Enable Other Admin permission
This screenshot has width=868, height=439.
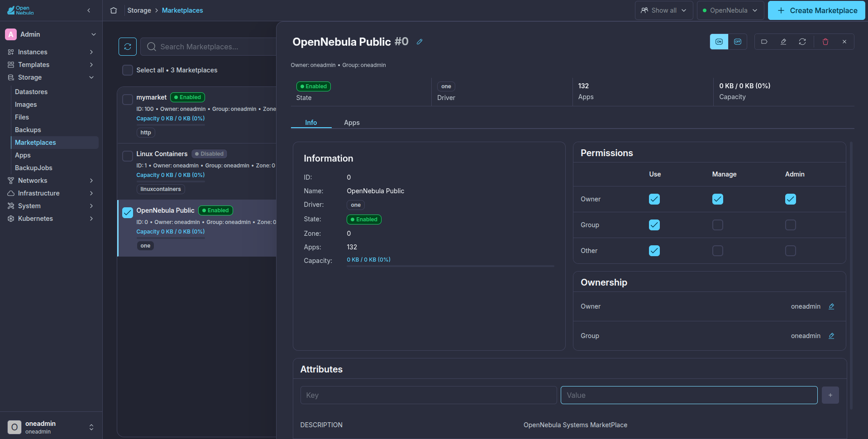[791, 251]
